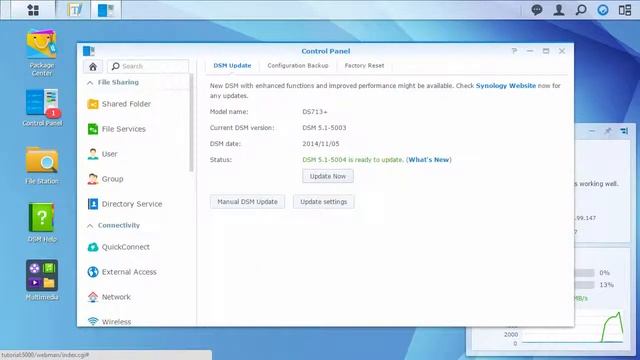Click the Control Panel window title icon
The image size is (640, 360).
click(89, 51)
